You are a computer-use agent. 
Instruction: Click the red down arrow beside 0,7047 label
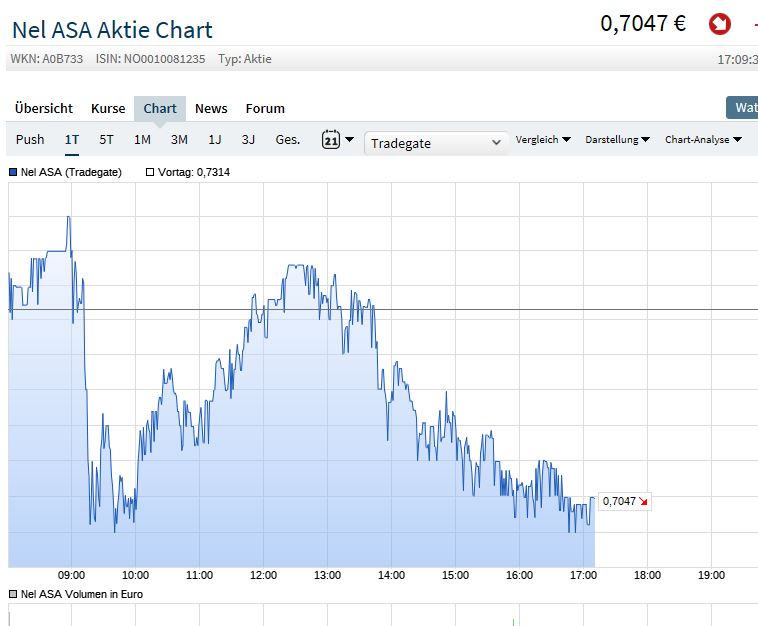[642, 501]
